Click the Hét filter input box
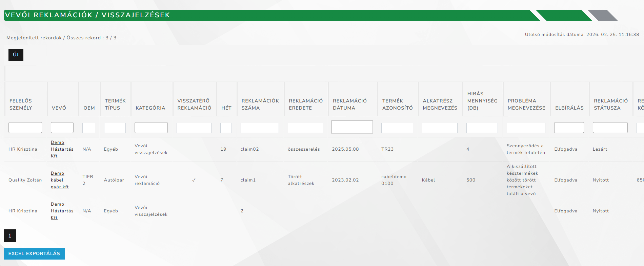Viewport: 644px width, 266px height. coord(226,128)
